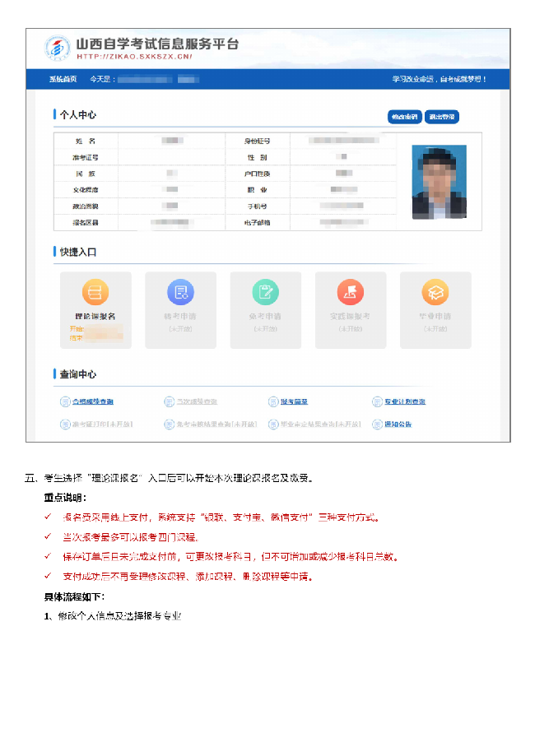
Task: Open the 专业计划查询 link
Action: click(405, 401)
